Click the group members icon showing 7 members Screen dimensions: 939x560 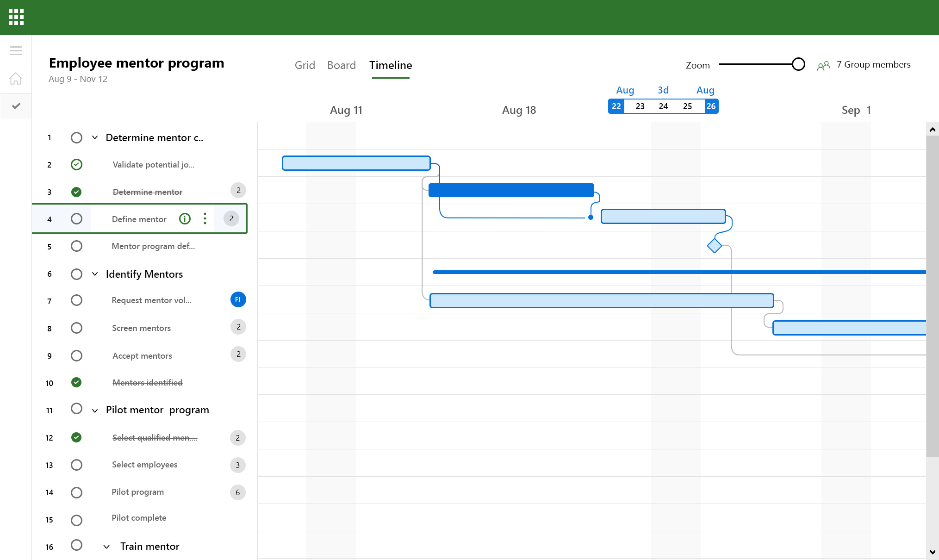pos(824,65)
